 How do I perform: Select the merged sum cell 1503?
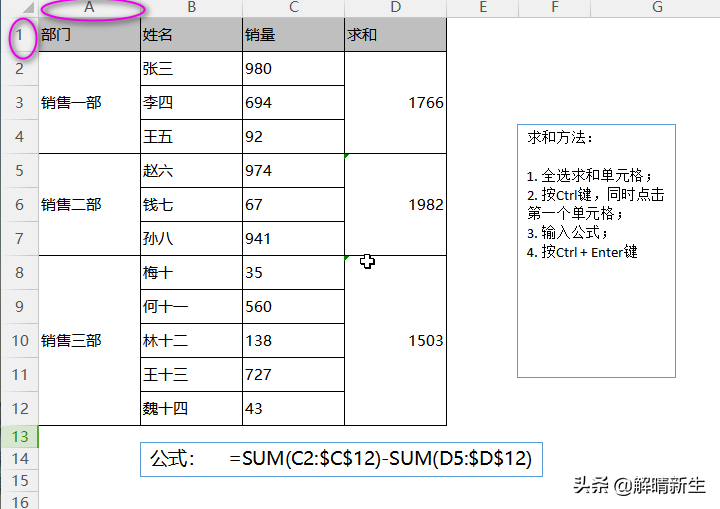coord(395,340)
